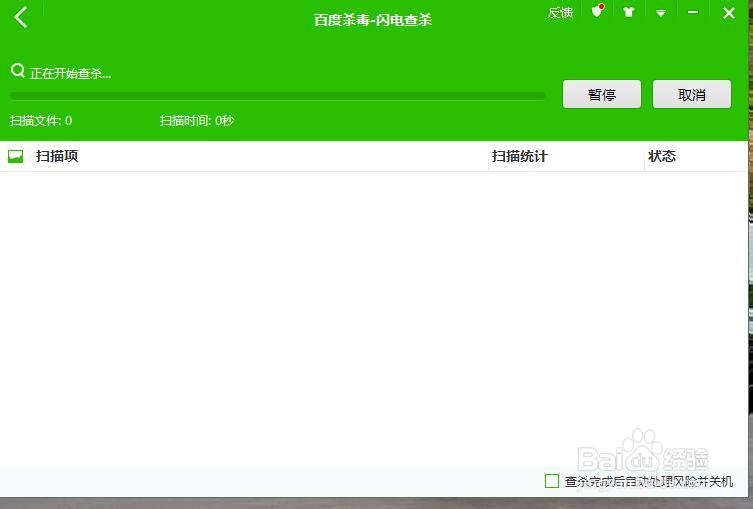753x509 pixels.
Task: Click the title 百度杀毒-闪电查杀
Action: pyautogui.click(x=373, y=20)
